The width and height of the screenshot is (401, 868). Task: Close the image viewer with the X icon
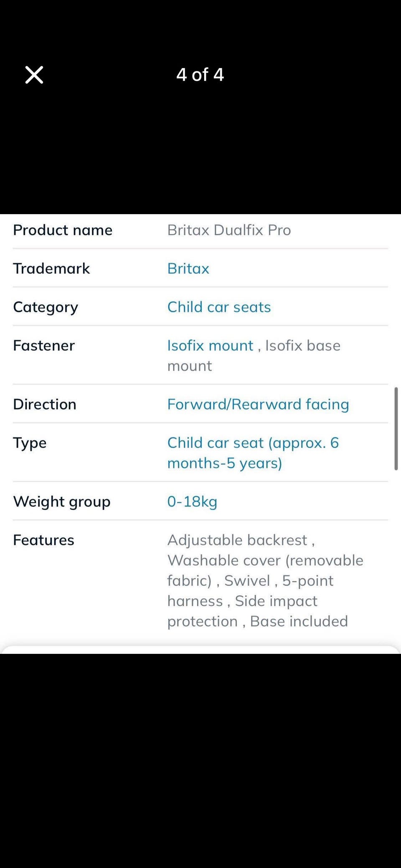[x=34, y=75]
